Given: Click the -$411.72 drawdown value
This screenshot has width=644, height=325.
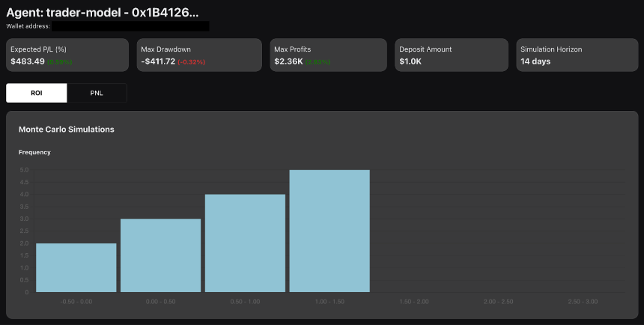Looking at the screenshot, I should pyautogui.click(x=158, y=61).
